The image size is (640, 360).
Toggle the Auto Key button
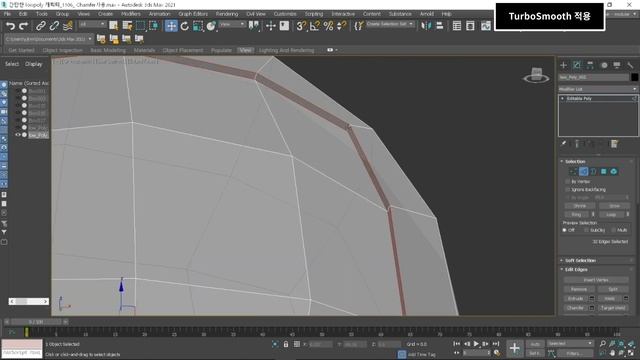(x=535, y=344)
